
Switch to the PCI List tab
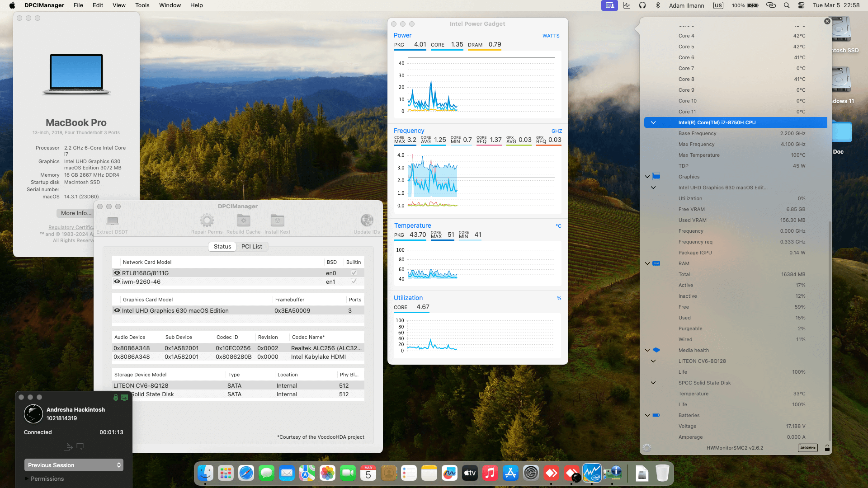(252, 246)
